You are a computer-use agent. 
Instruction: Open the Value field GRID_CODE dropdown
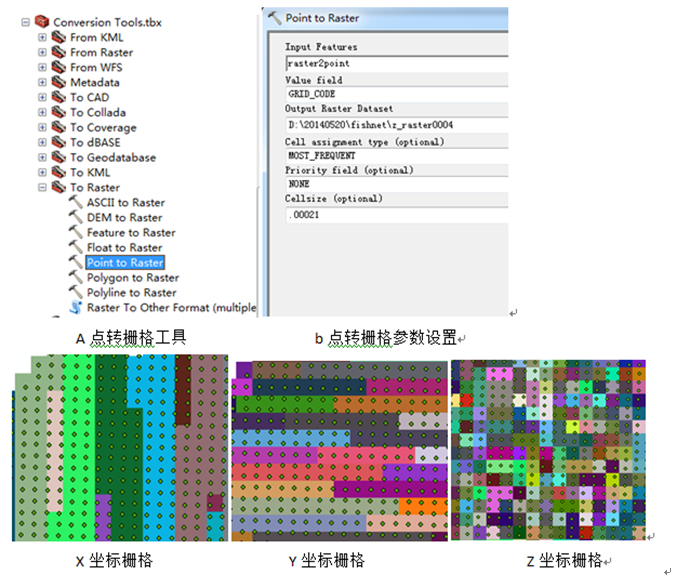(397, 94)
